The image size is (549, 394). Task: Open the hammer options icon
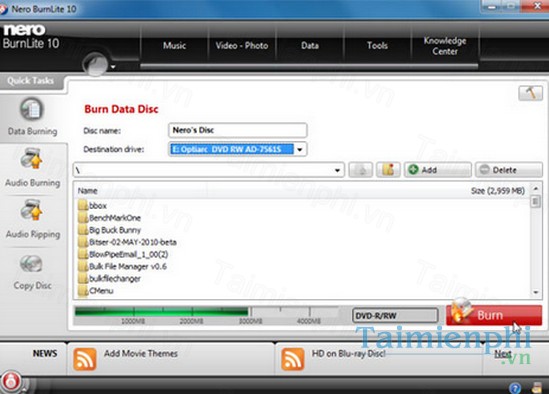click(530, 94)
